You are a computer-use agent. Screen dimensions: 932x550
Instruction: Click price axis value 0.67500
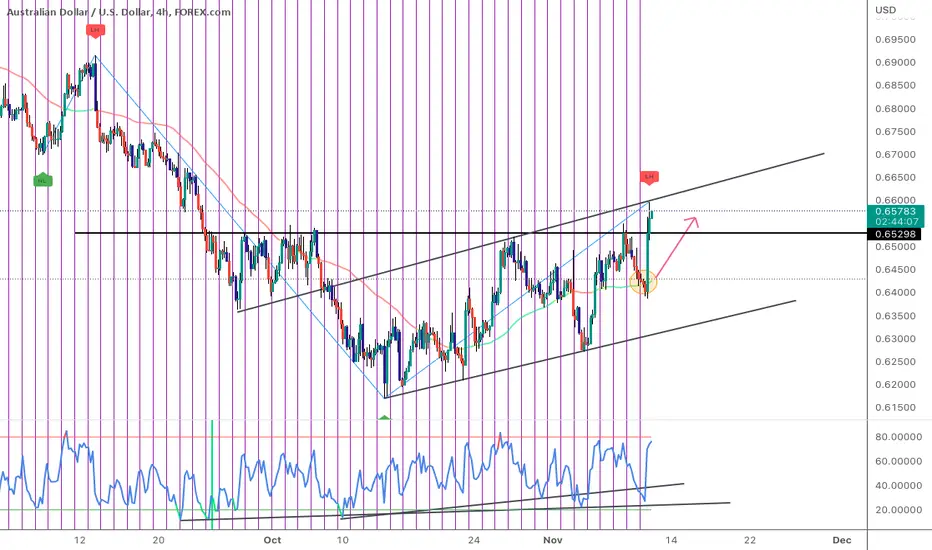coord(895,131)
